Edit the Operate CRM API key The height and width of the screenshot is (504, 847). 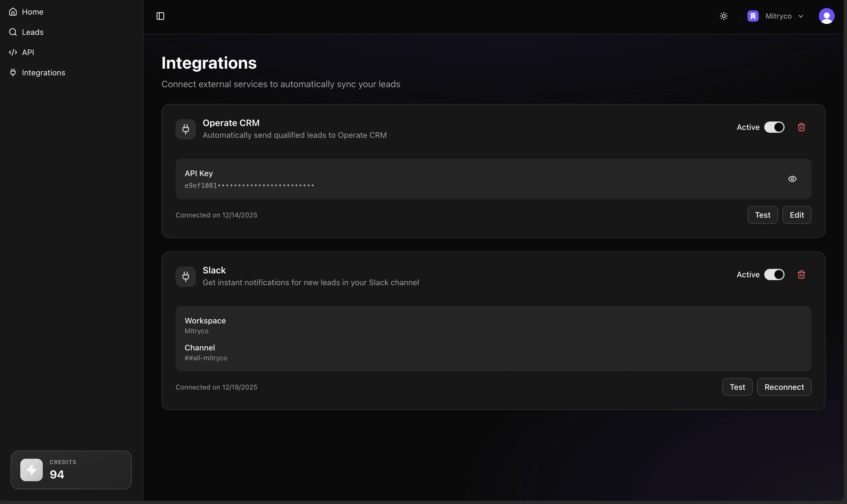pos(797,215)
